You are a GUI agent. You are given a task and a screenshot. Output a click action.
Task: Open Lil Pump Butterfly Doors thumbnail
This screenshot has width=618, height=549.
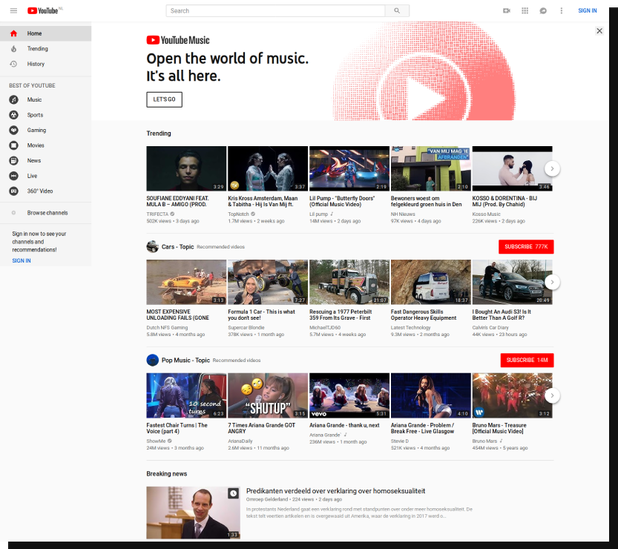349,169
